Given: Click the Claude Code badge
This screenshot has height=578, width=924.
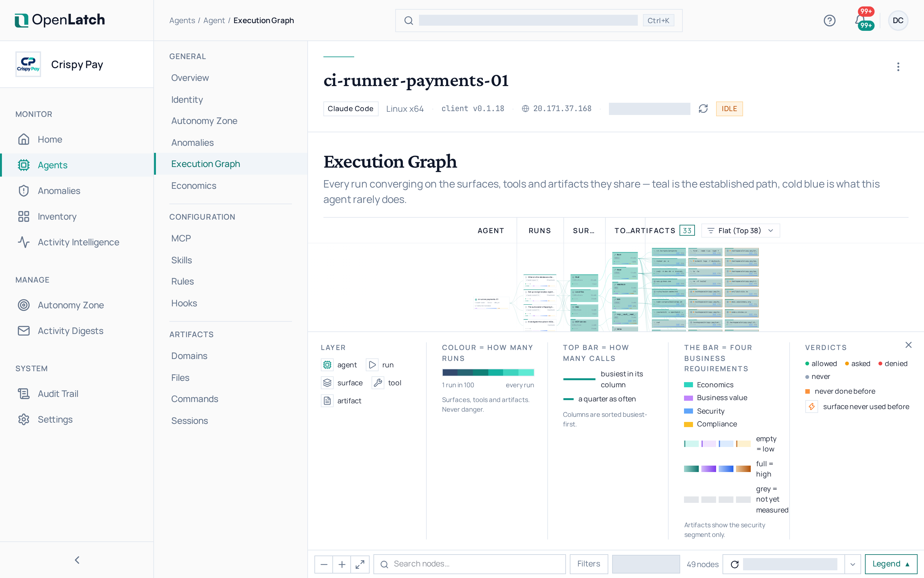Looking at the screenshot, I should pyautogui.click(x=350, y=109).
